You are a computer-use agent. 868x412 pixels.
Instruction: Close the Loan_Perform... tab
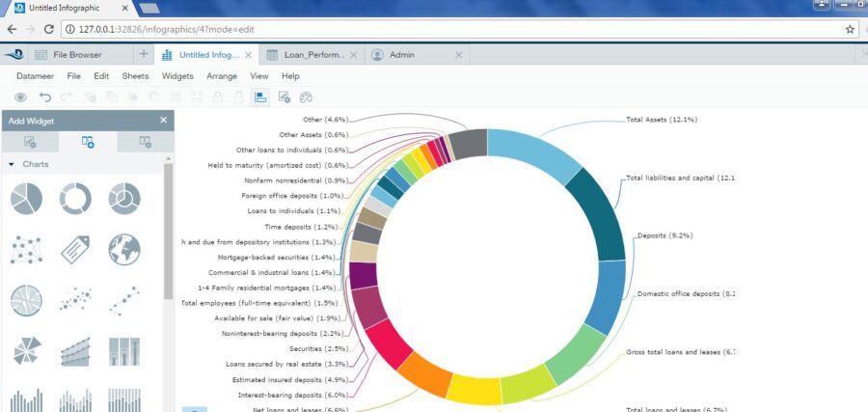tap(354, 55)
